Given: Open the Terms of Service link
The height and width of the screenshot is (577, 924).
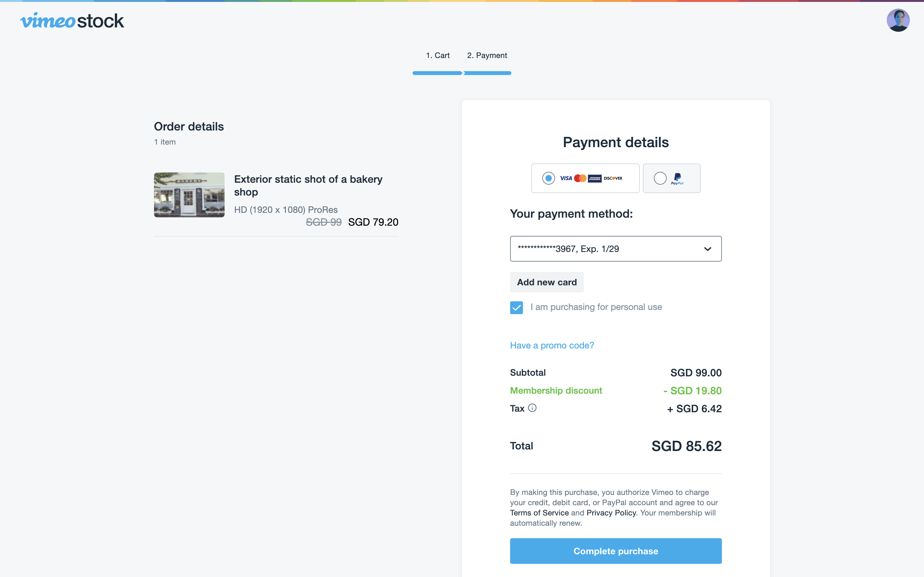Looking at the screenshot, I should [539, 513].
